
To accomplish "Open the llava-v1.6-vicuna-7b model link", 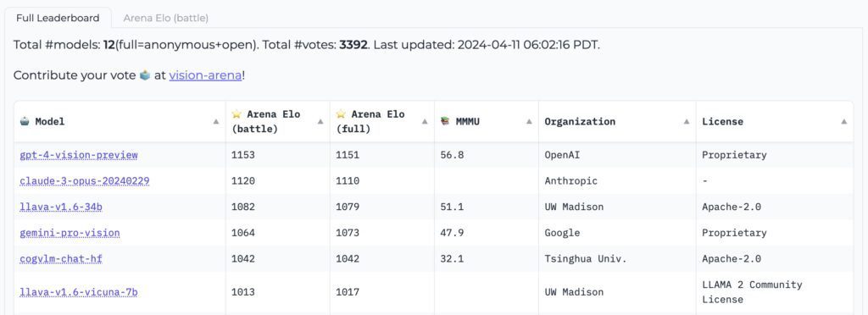I will (x=79, y=292).
